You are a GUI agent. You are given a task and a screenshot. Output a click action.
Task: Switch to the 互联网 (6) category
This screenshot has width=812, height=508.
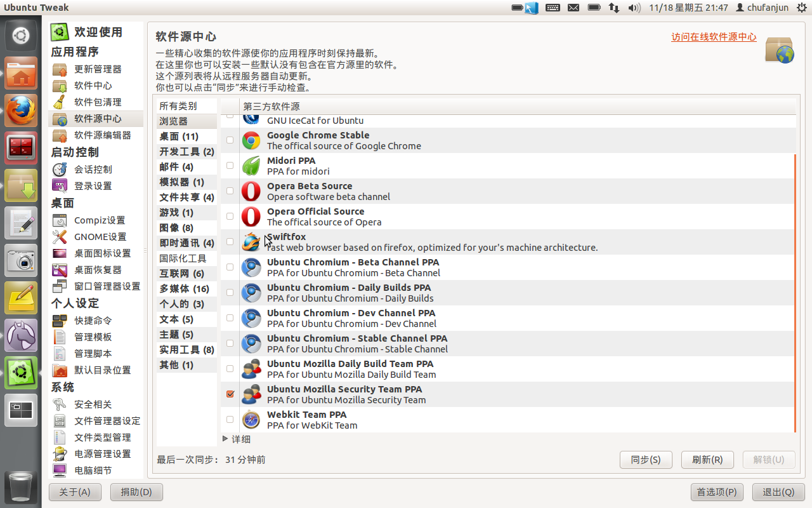click(x=187, y=274)
